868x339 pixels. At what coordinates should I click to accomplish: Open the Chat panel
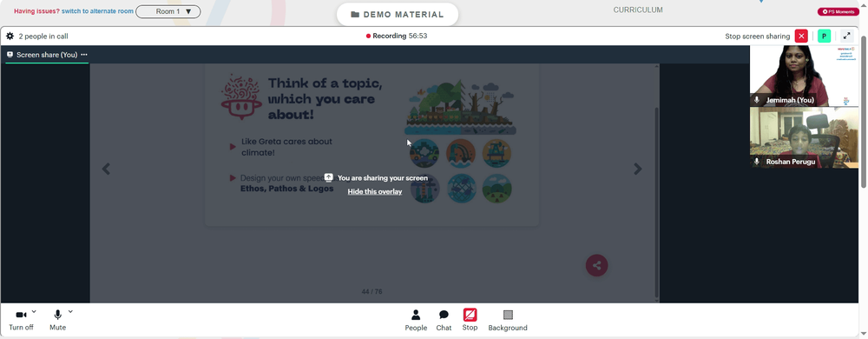point(444,320)
